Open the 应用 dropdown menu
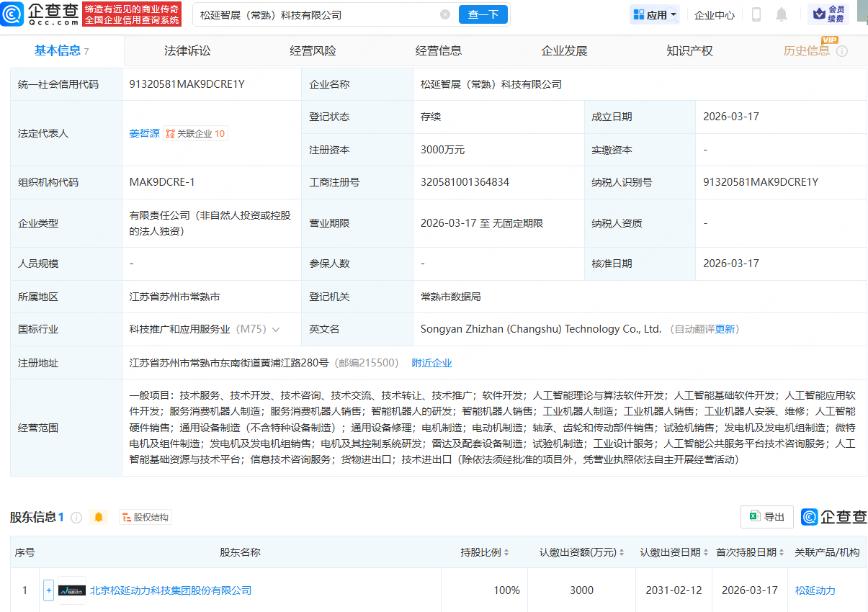The height and width of the screenshot is (612, 868). click(x=655, y=14)
